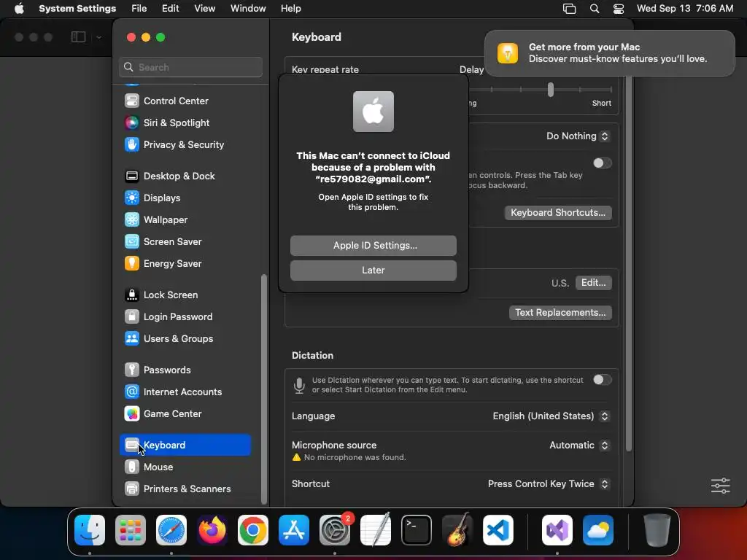Open TextEdit from the Dock

(376, 530)
